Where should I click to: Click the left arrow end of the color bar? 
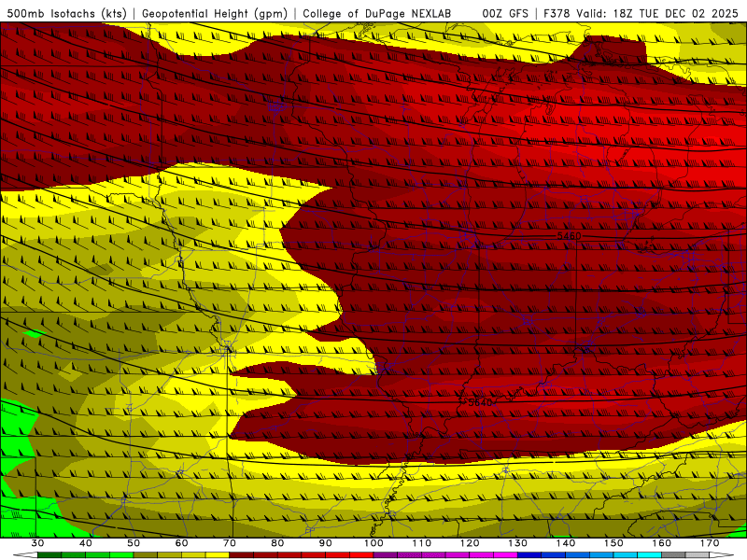pyautogui.click(x=25, y=556)
